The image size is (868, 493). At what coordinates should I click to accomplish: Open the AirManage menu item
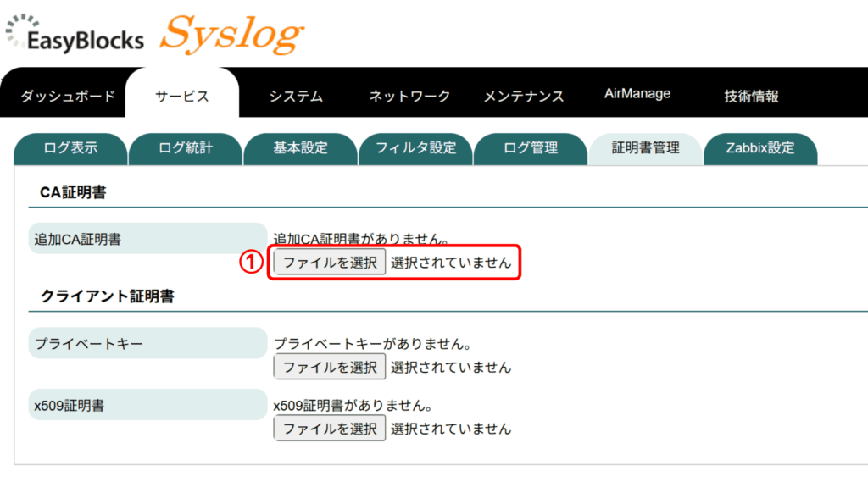[637, 93]
